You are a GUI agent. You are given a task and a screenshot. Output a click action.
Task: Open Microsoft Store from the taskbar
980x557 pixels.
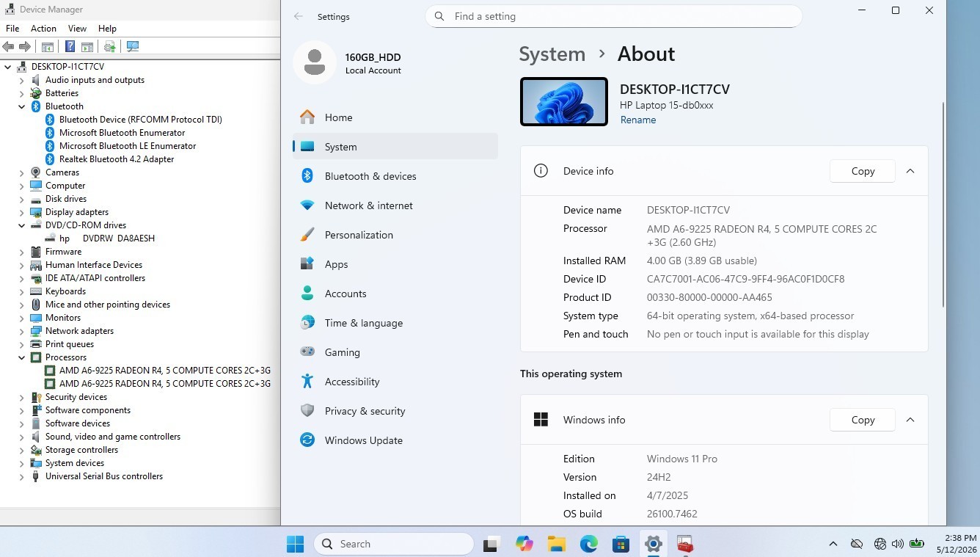(621, 544)
